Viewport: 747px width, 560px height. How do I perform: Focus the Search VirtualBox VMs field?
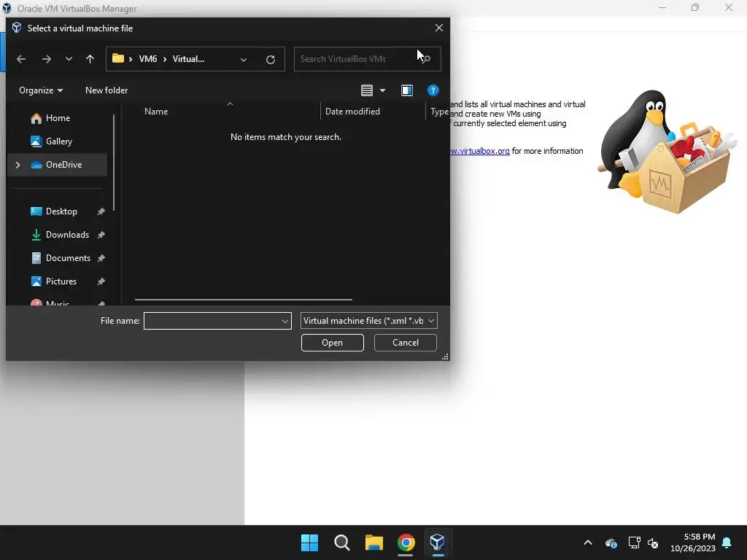(x=367, y=59)
